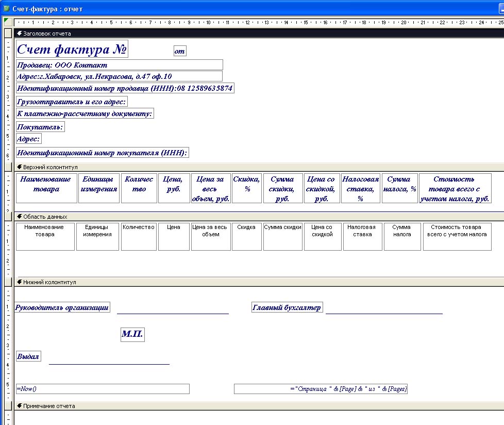Select the signature line after 'Руководитель организации'
504x425 pixels.
pyautogui.click(x=173, y=313)
